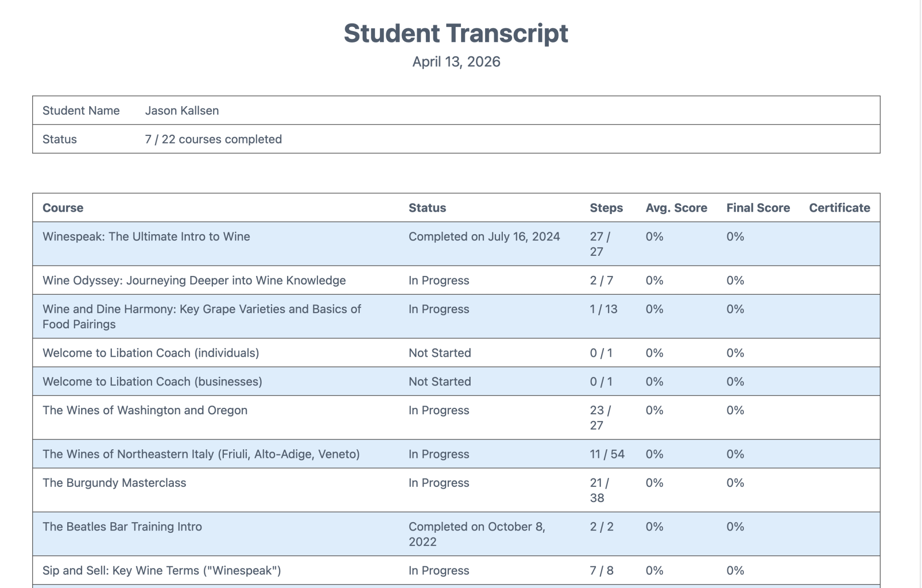The width and height of the screenshot is (922, 588).
Task: Click the Steps column header
Action: [606, 208]
